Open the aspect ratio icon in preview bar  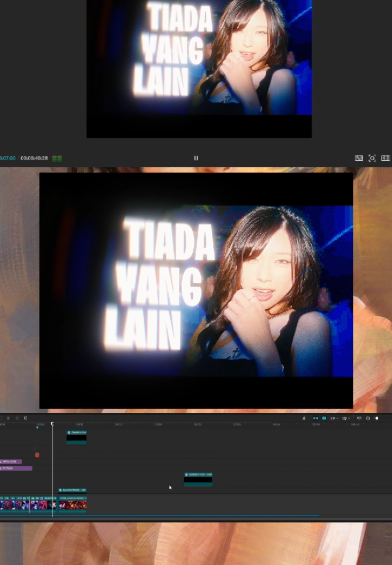click(385, 158)
